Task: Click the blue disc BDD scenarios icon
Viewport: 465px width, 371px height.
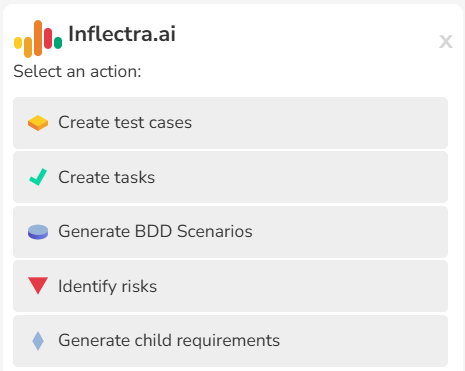Action: click(x=38, y=232)
